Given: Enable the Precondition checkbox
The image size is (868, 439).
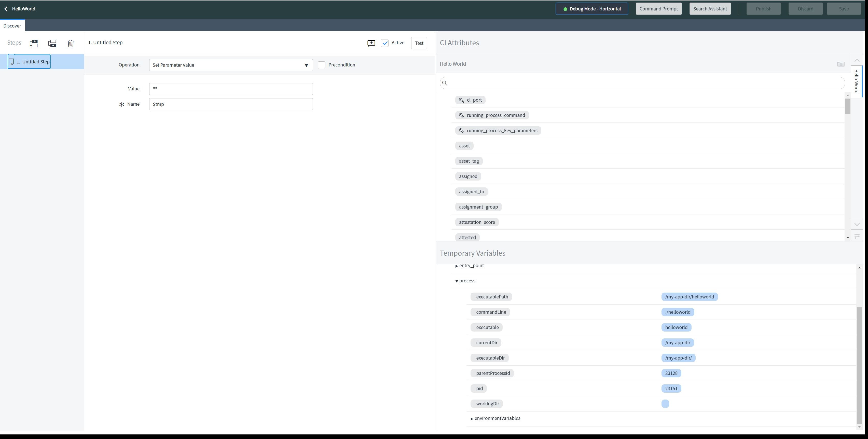Looking at the screenshot, I should coord(322,65).
